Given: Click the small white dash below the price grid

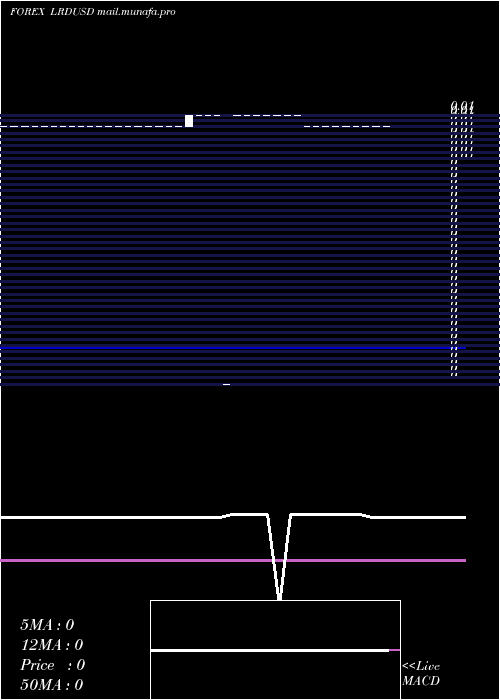Looking at the screenshot, I should pyautogui.click(x=226, y=384).
